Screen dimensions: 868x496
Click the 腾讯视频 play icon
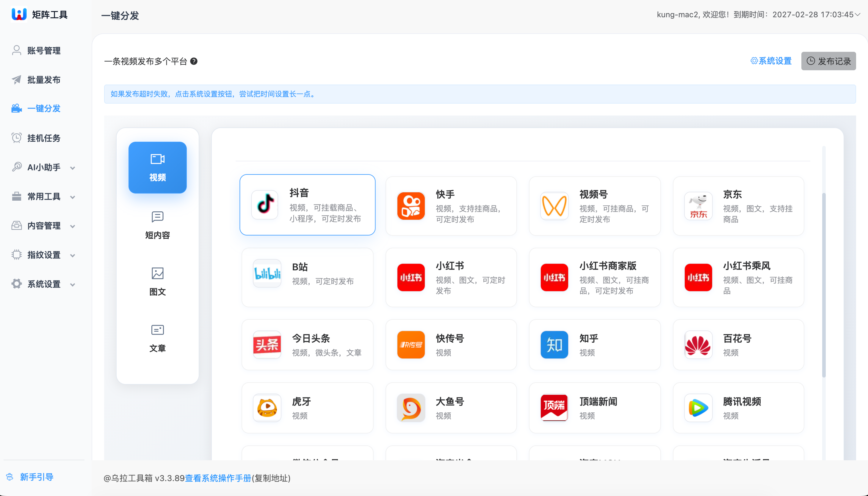(698, 408)
